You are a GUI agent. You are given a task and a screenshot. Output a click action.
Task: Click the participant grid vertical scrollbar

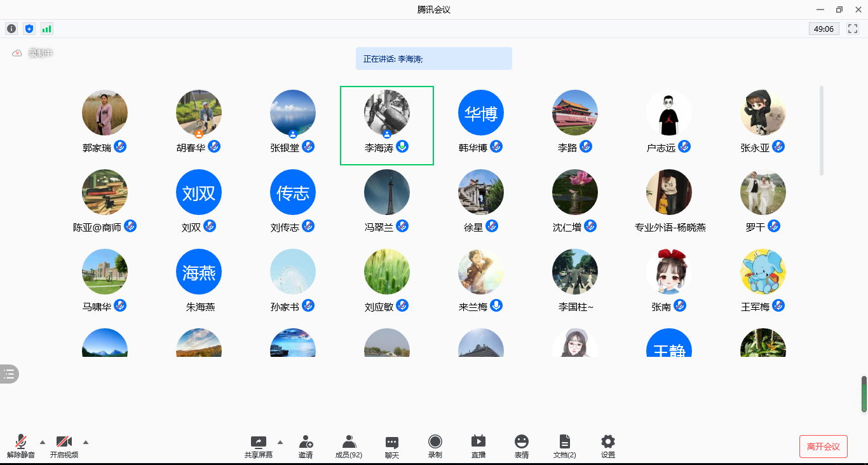822,130
